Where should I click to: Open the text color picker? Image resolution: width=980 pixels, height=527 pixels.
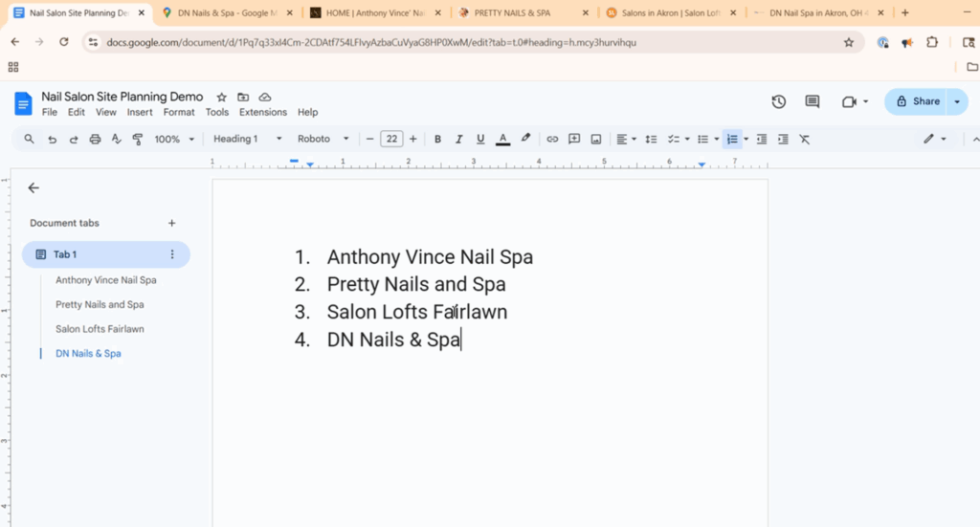click(x=502, y=140)
